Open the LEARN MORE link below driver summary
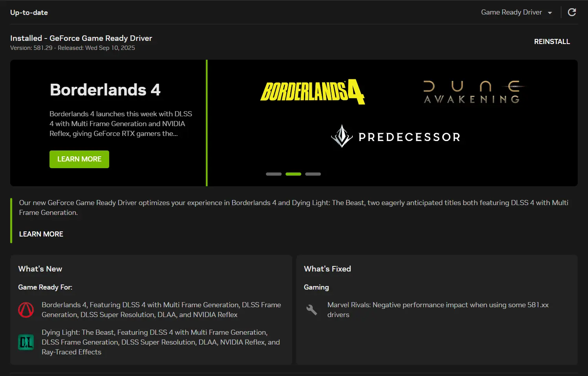588x376 pixels. [x=41, y=234]
